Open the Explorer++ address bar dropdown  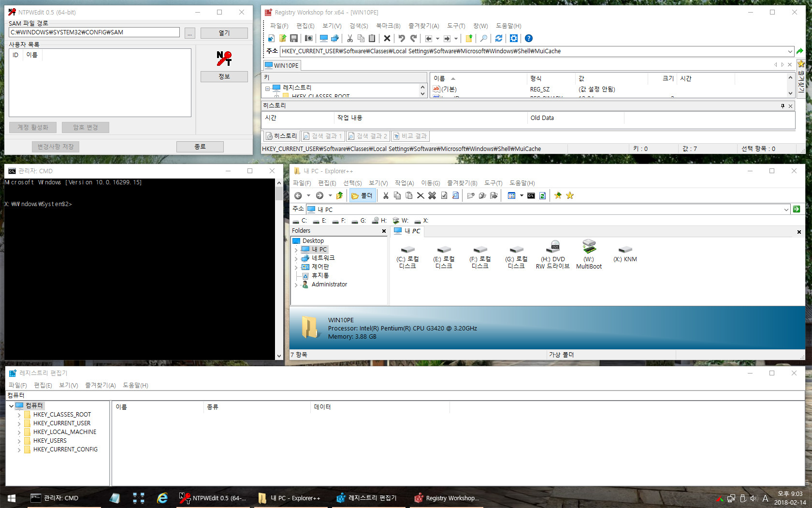(x=786, y=209)
